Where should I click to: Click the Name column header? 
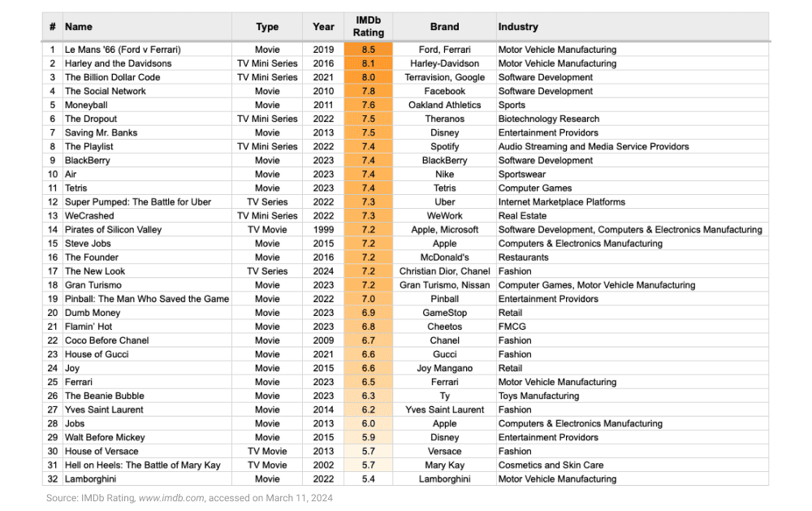[79, 27]
